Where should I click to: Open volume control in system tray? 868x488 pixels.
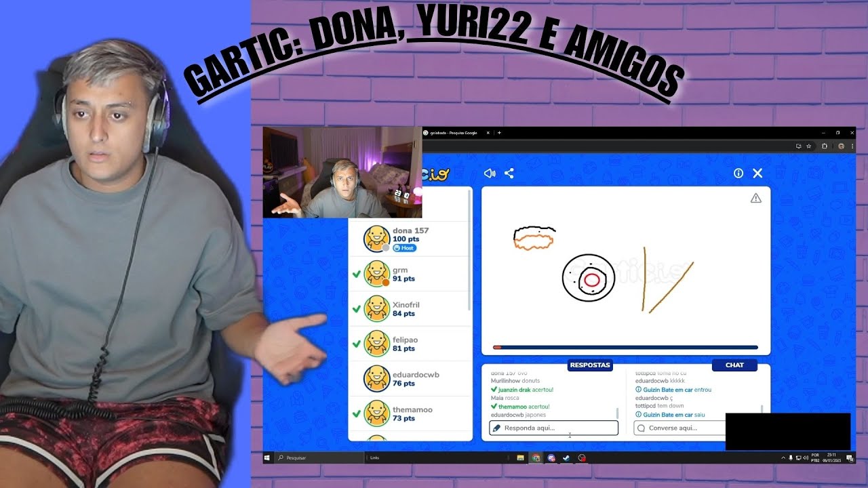tap(805, 458)
